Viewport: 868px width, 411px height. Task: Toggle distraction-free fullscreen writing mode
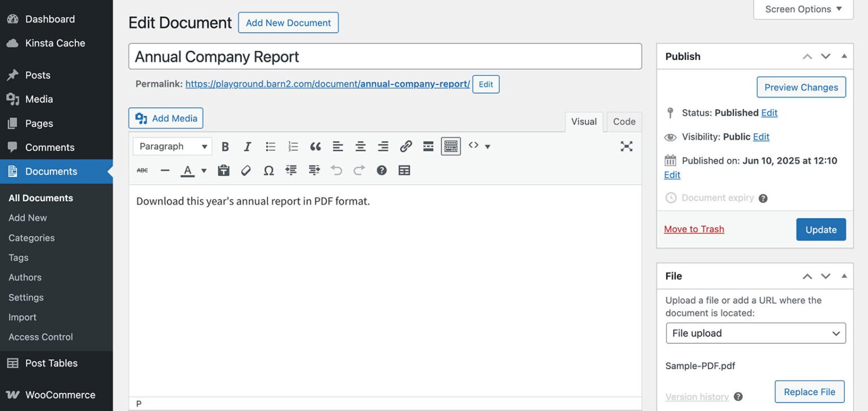(626, 146)
